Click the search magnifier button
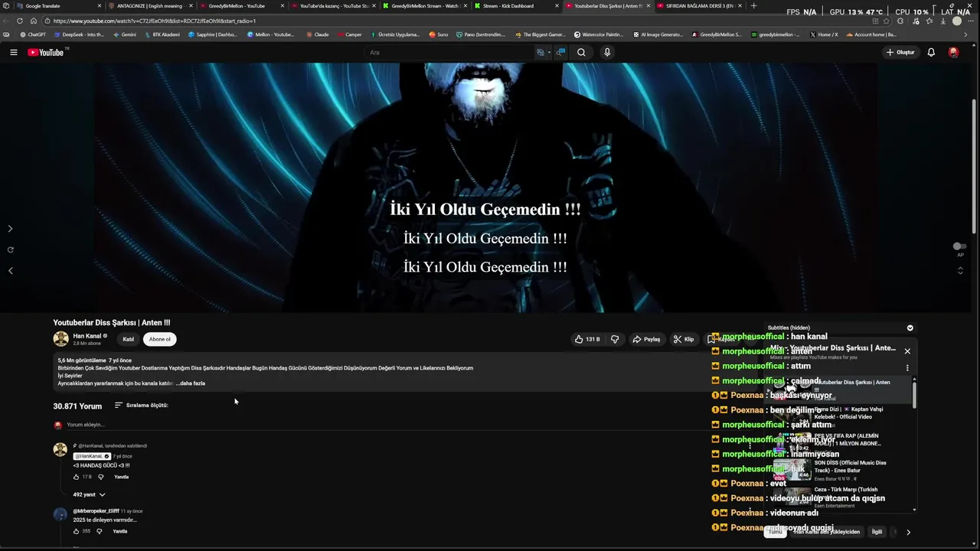980x551 pixels. (581, 52)
